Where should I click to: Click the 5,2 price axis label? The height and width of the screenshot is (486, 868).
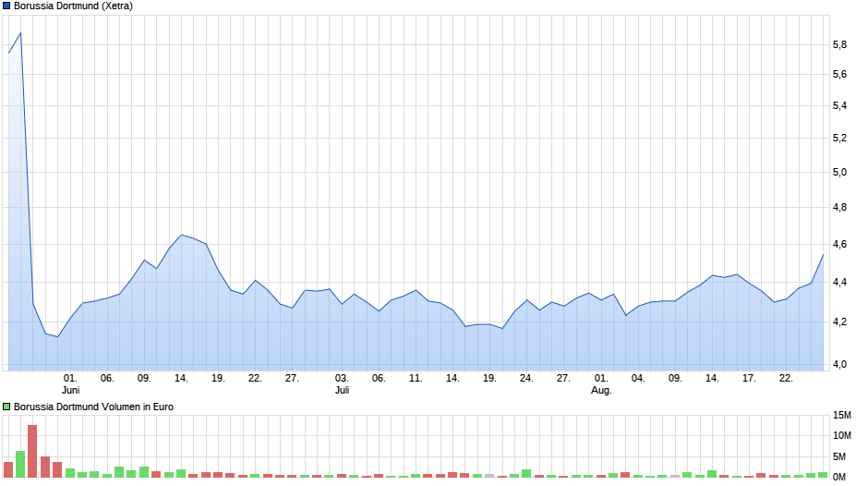(x=839, y=138)
